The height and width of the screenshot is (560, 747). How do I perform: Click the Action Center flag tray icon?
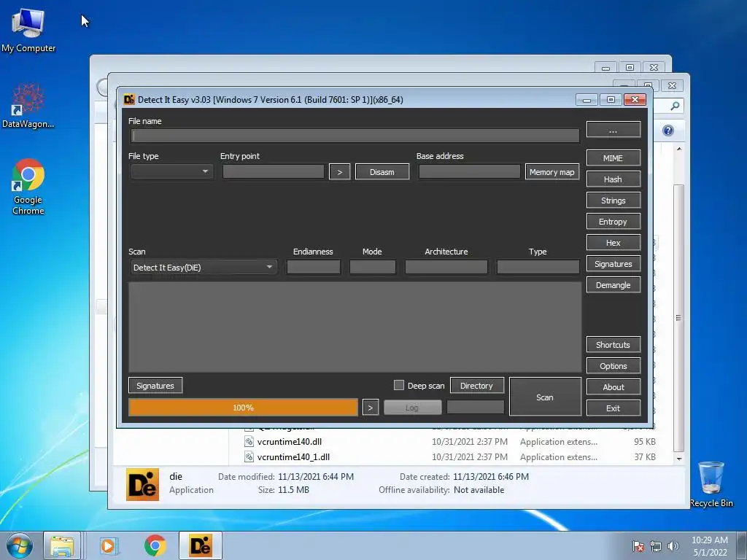click(x=638, y=546)
